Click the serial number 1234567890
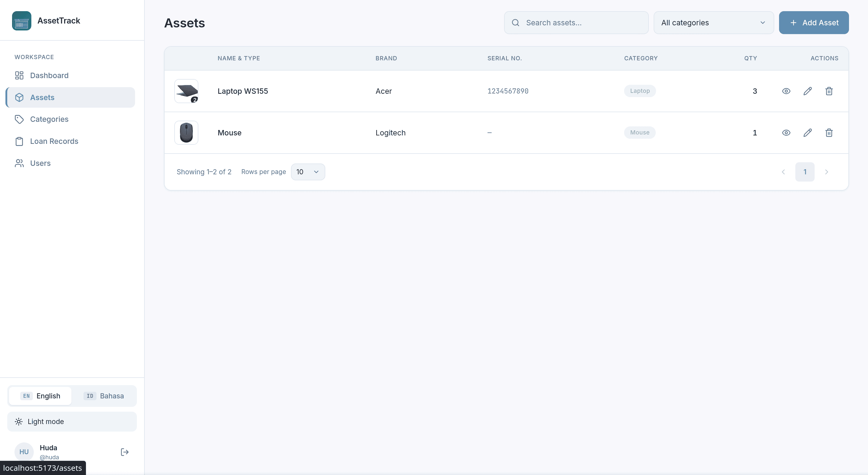 coord(508,91)
